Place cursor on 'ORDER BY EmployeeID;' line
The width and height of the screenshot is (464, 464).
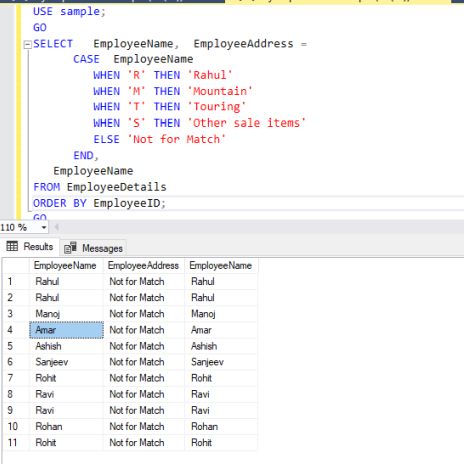[x=99, y=203]
